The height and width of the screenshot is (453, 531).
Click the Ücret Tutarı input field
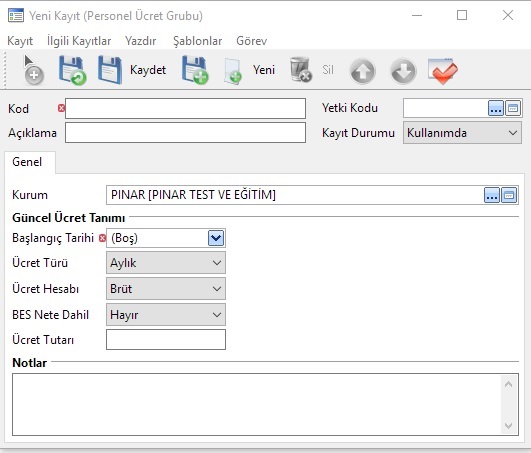coord(166,340)
